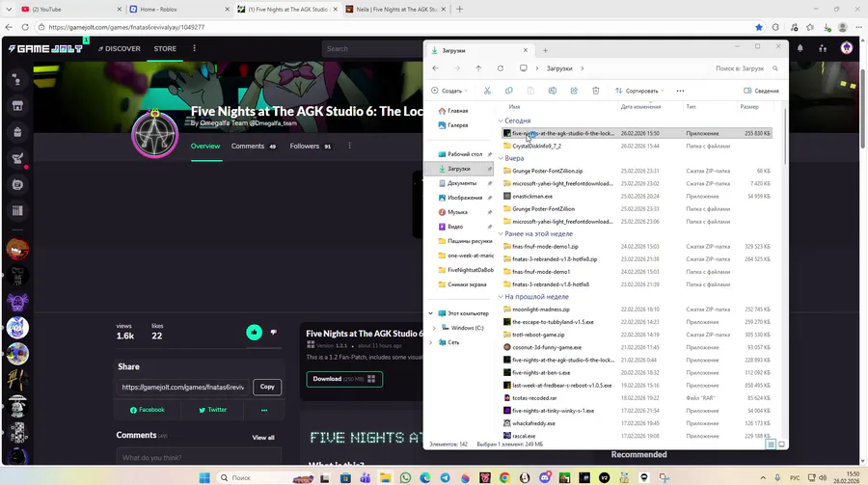Open Windows Start menu

pyautogui.click(x=204, y=477)
